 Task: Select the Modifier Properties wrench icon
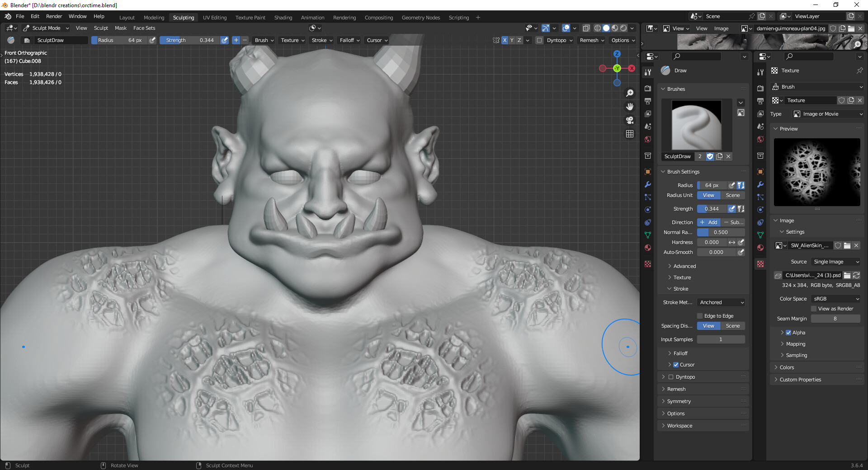tap(648, 184)
